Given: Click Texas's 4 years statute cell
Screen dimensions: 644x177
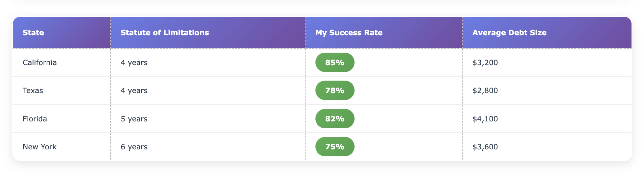Looking at the screenshot, I should 208,90.
